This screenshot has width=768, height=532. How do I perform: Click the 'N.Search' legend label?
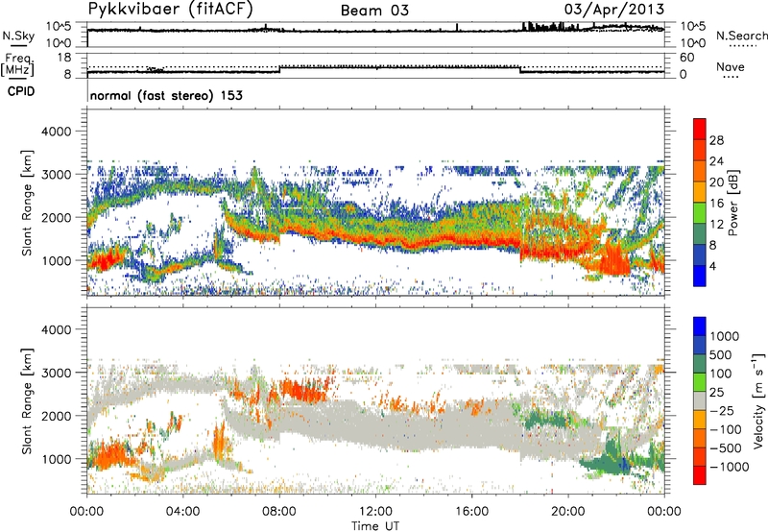(x=741, y=36)
